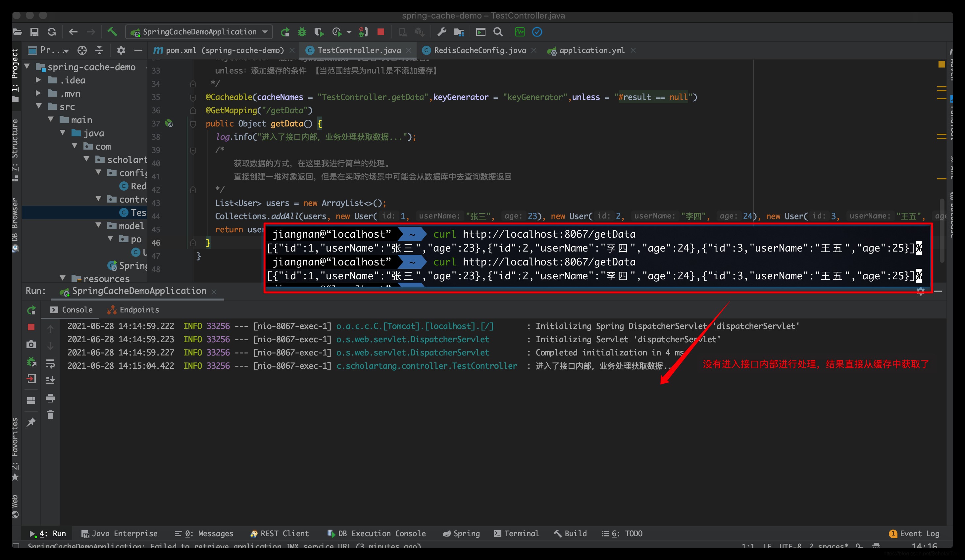The height and width of the screenshot is (560, 965).
Task: Toggle soft-wrap in the console
Action: (x=50, y=363)
